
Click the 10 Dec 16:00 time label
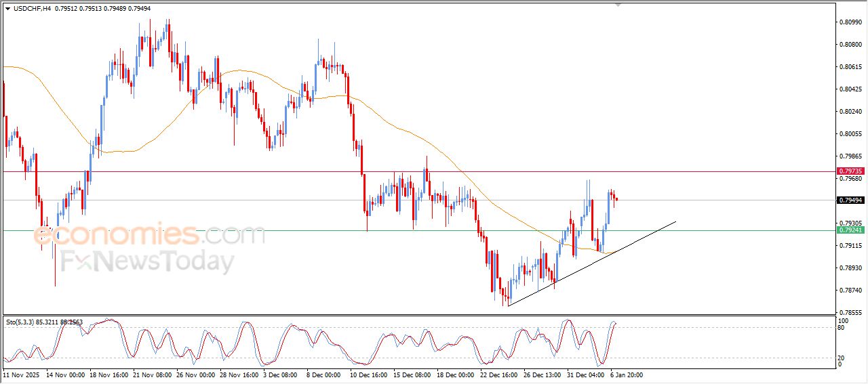click(368, 374)
